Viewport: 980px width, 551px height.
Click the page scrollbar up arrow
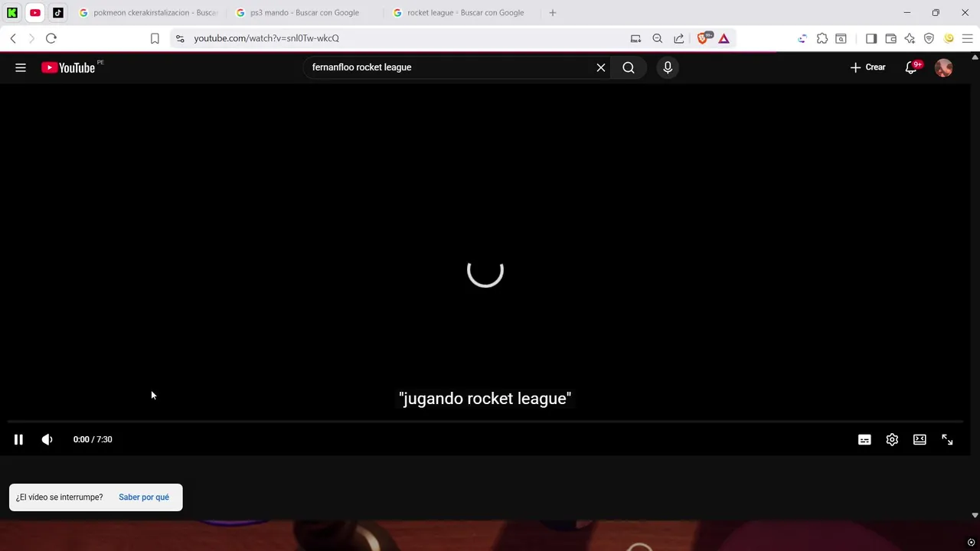coord(975,57)
